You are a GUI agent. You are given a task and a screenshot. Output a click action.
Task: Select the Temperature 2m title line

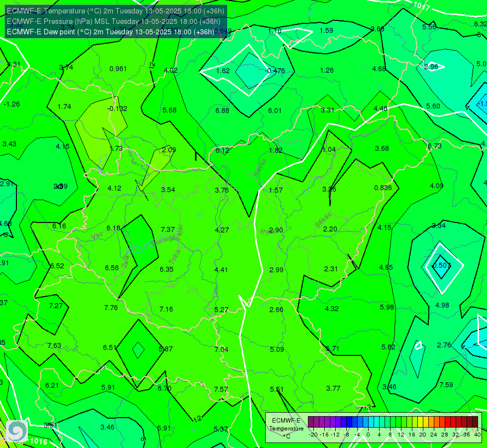[x=115, y=11]
